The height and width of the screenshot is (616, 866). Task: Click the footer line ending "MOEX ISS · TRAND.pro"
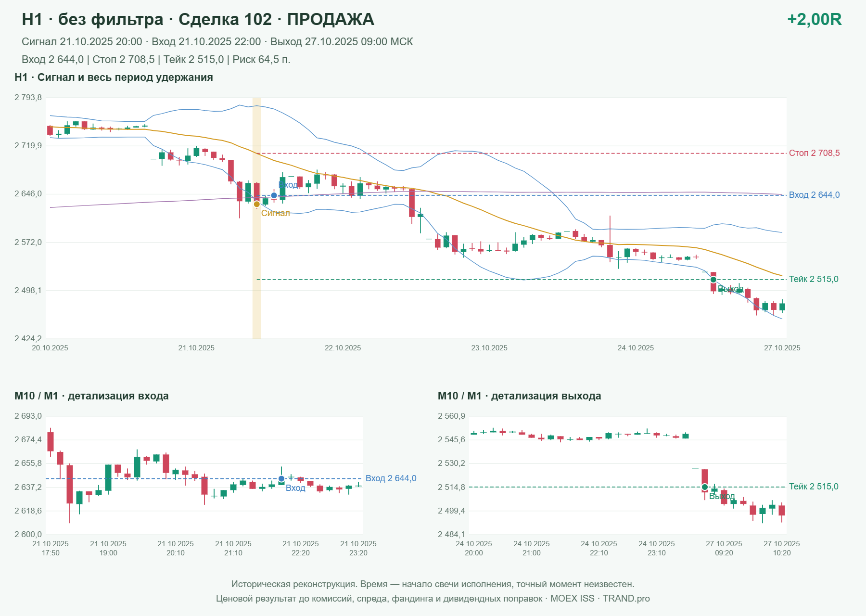coord(433,599)
